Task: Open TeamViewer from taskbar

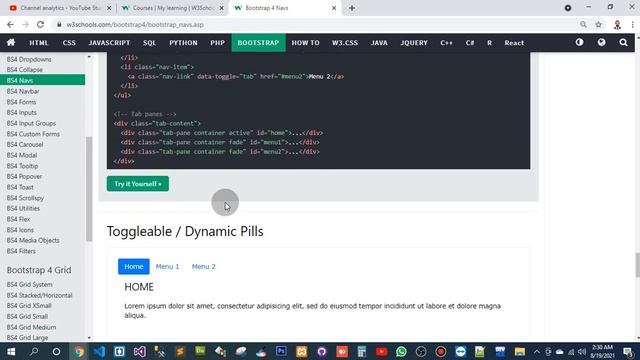Action: [460, 351]
